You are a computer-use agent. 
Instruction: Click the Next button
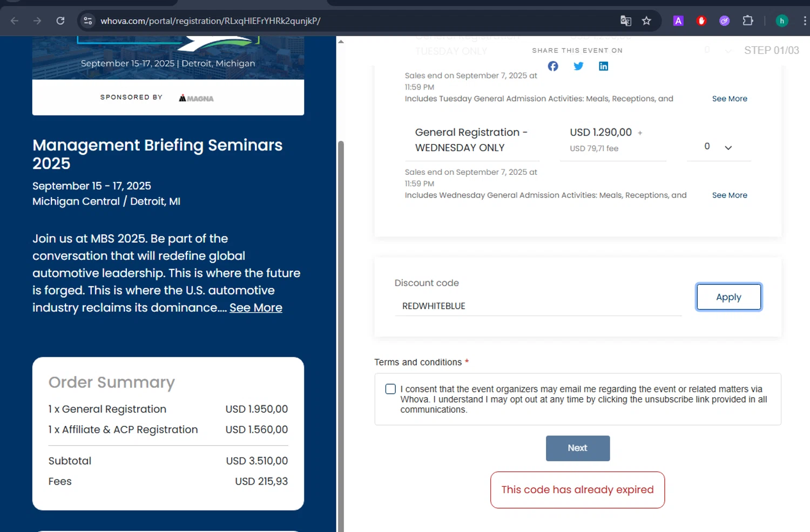click(x=578, y=448)
